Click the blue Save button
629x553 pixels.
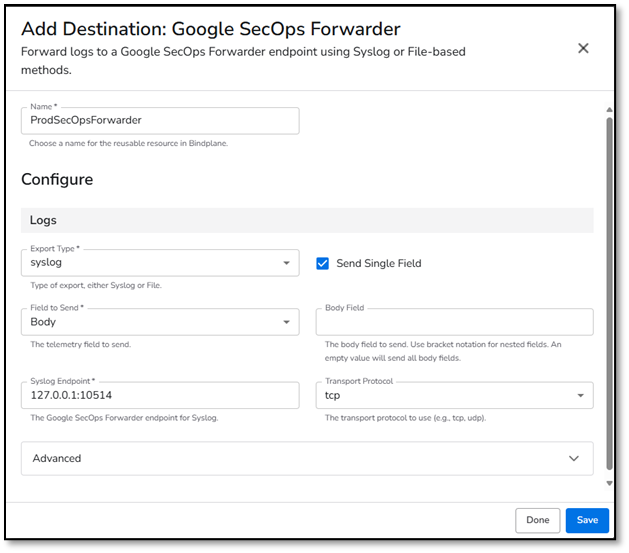coord(587,521)
